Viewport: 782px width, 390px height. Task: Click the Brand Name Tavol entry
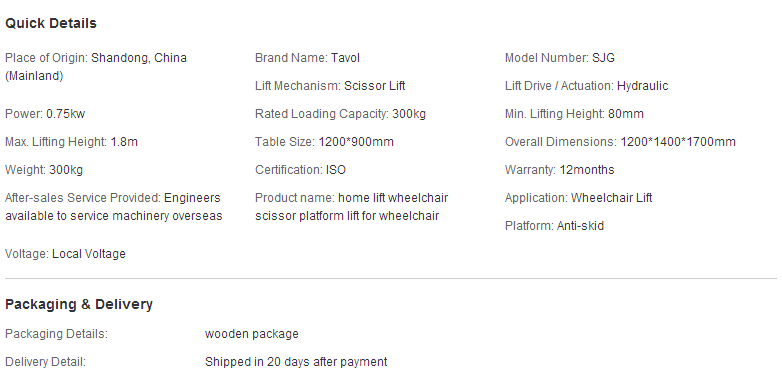(x=307, y=58)
